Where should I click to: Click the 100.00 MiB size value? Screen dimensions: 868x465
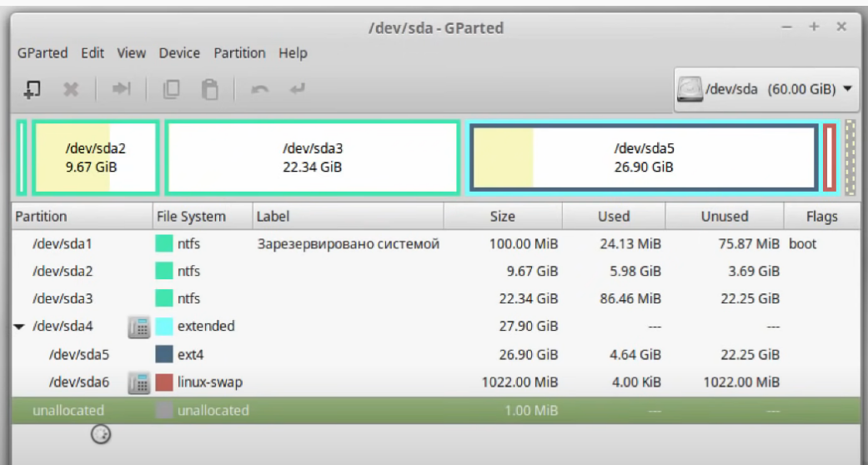tap(524, 243)
